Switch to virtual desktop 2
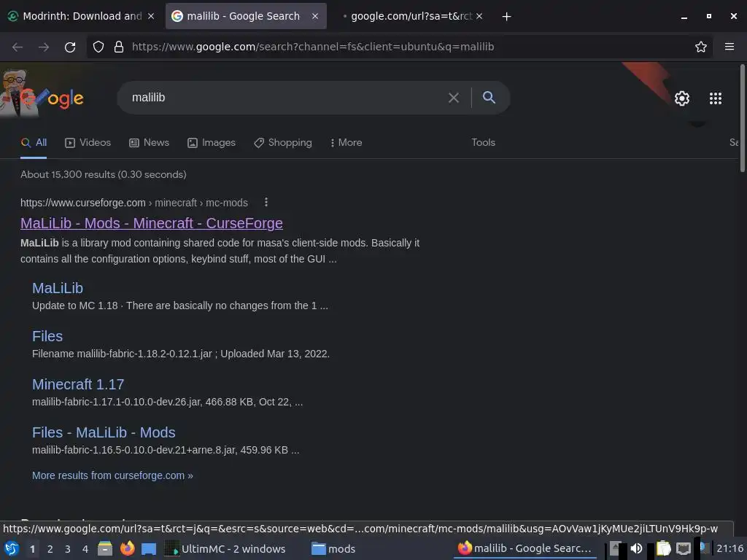This screenshot has width=747, height=560. click(x=50, y=549)
